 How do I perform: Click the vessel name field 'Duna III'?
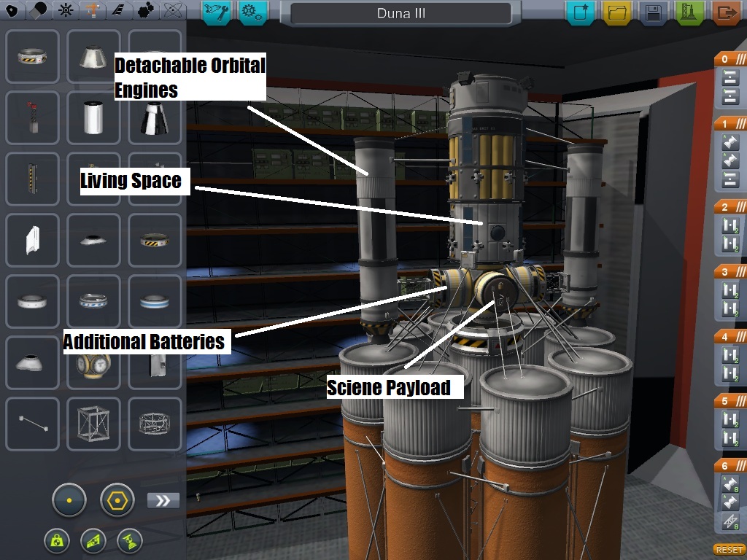(x=400, y=13)
